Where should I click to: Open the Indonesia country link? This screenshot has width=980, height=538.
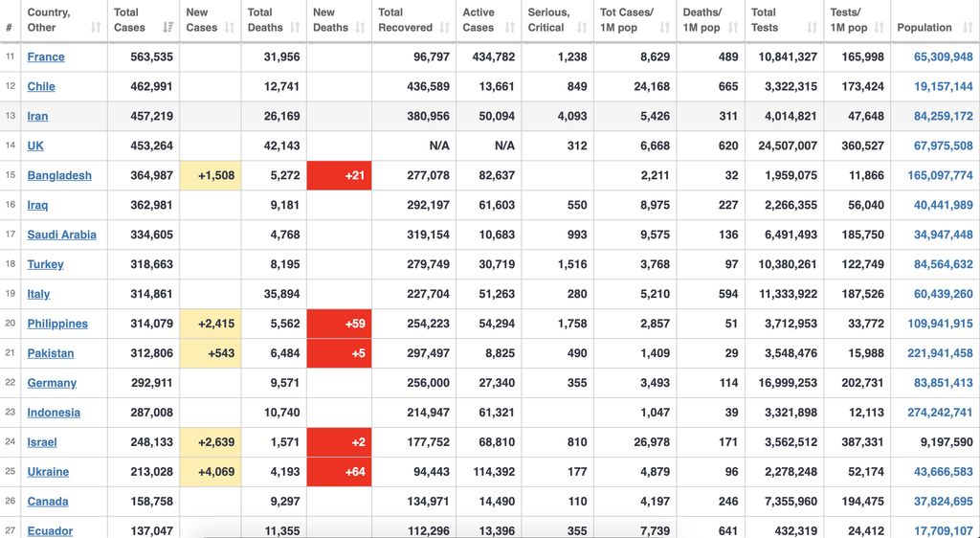(54, 413)
